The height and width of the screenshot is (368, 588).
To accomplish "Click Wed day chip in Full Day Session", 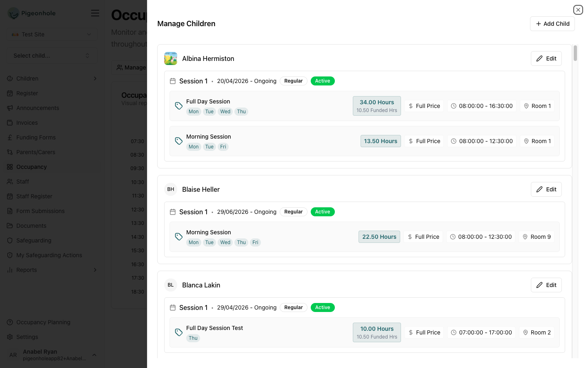I will [x=225, y=112].
